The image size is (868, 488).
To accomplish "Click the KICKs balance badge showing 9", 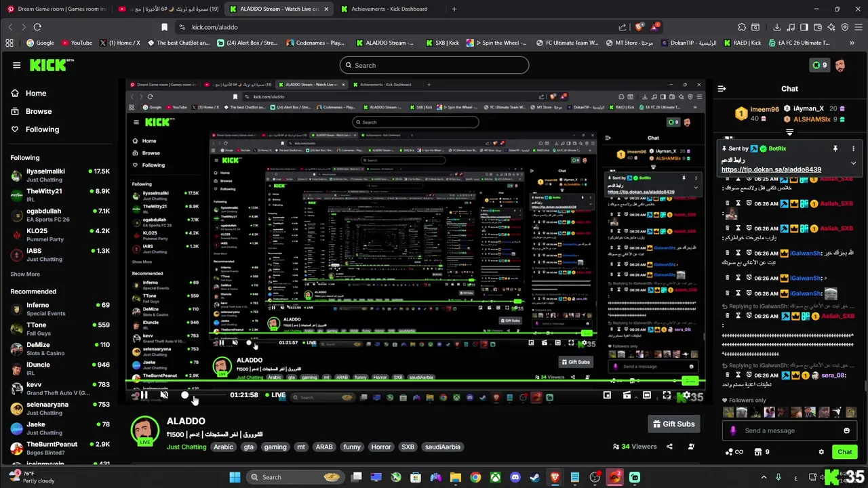I will tap(819, 65).
